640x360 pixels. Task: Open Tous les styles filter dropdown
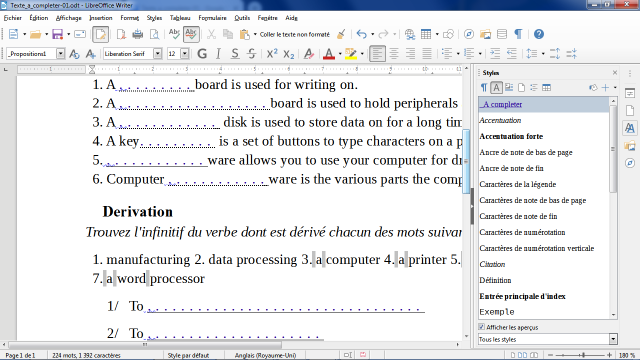pyautogui.click(x=613, y=339)
